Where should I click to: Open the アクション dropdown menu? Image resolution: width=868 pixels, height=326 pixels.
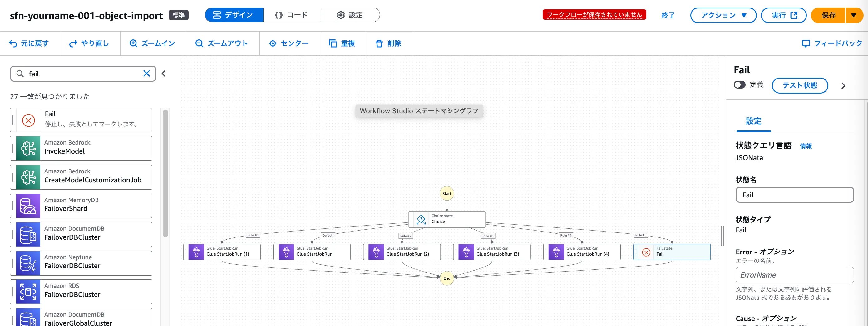[723, 15]
